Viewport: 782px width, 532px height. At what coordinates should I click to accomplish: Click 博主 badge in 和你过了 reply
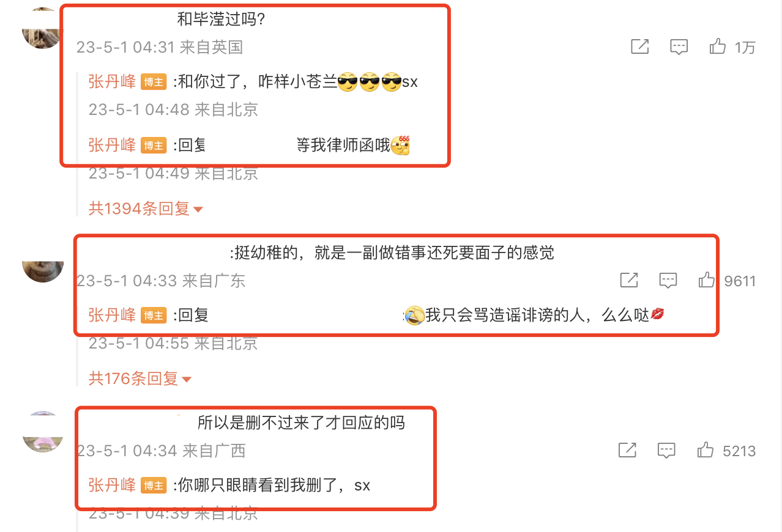tap(154, 82)
